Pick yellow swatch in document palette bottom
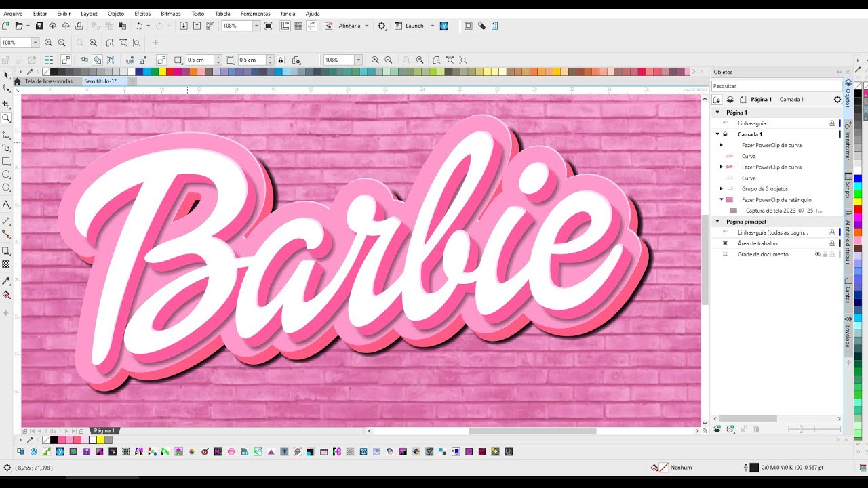Viewport: 868px width, 488px height. (100, 440)
